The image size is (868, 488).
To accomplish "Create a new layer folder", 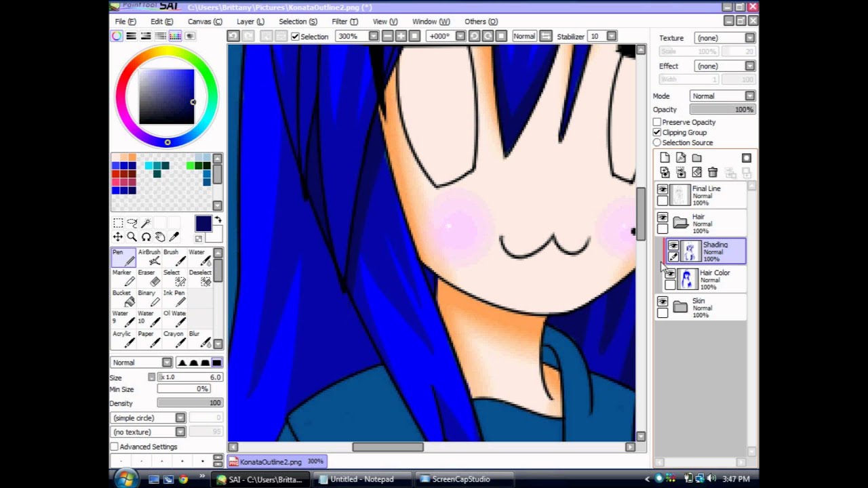I will pos(697,158).
